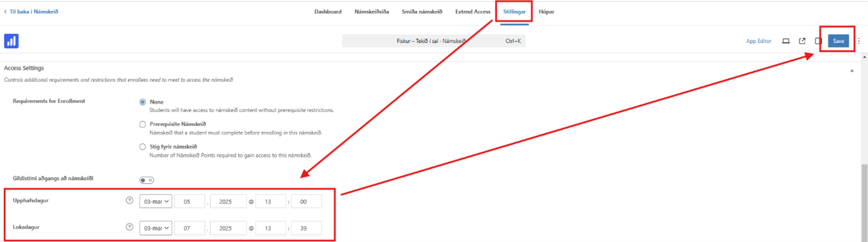
Task: Click the help icon next to Lokadagur
Action: [129, 227]
